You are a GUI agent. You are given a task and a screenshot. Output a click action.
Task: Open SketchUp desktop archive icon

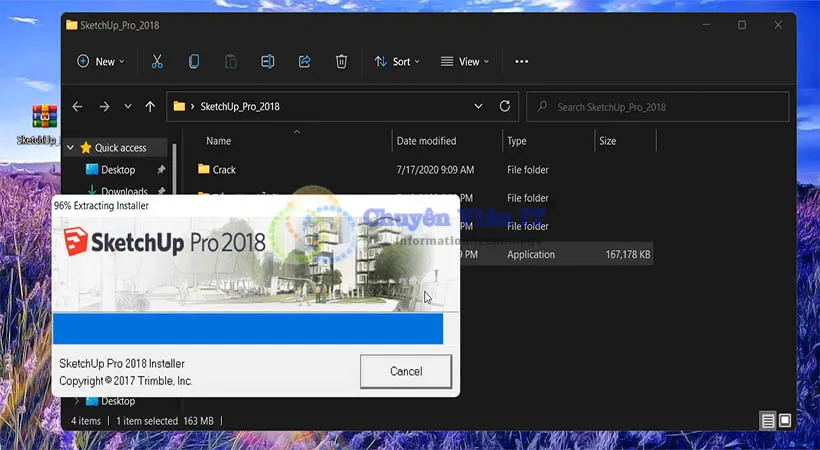(43, 120)
